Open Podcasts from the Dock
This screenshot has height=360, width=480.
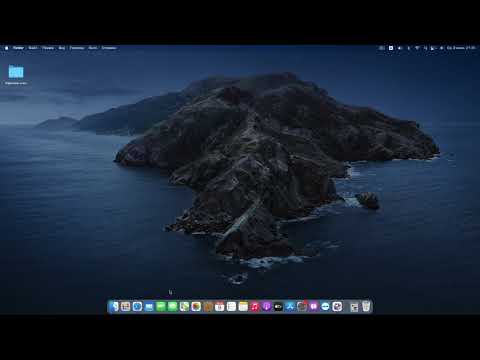(x=267, y=306)
